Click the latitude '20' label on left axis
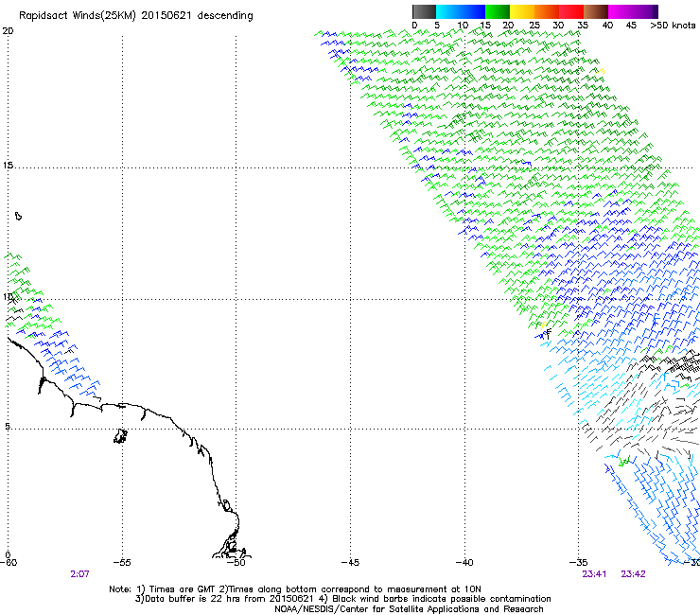Viewport: 700px width, 615px height. coord(8,31)
